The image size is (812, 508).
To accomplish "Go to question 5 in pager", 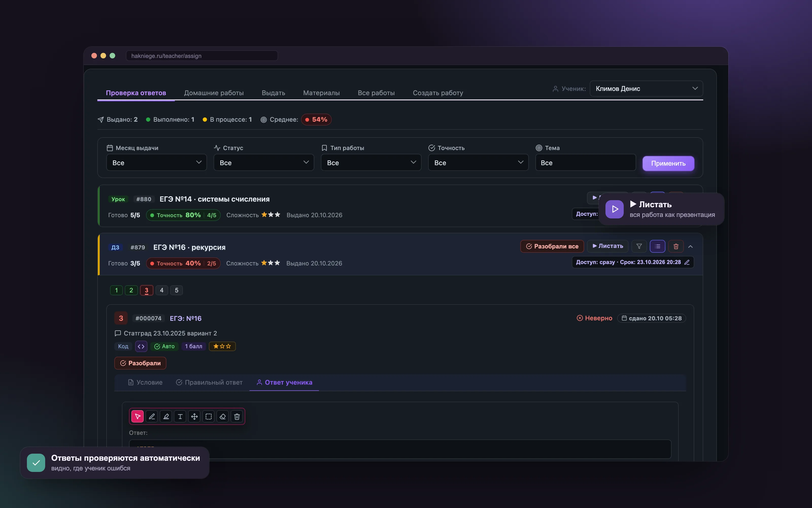I will coord(177,291).
